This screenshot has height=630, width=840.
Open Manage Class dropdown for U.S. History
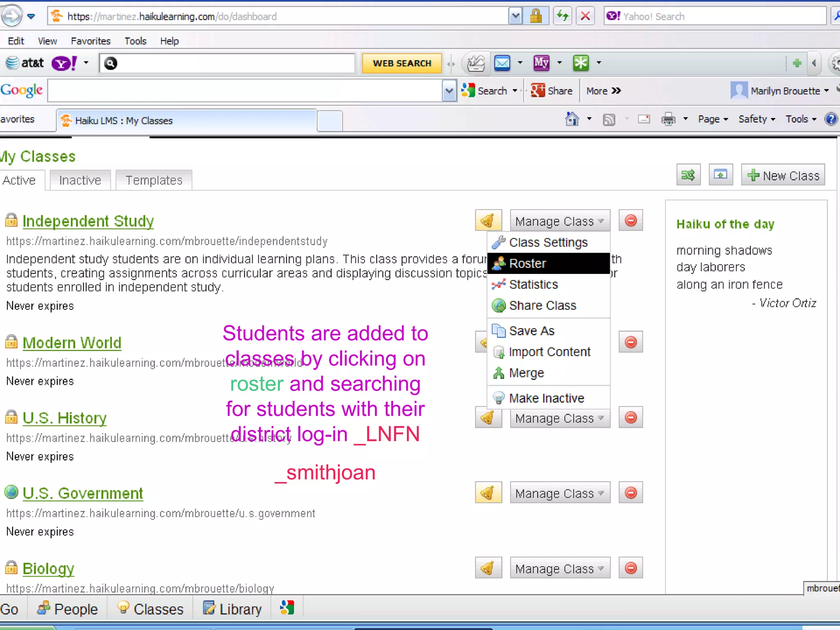pos(560,418)
